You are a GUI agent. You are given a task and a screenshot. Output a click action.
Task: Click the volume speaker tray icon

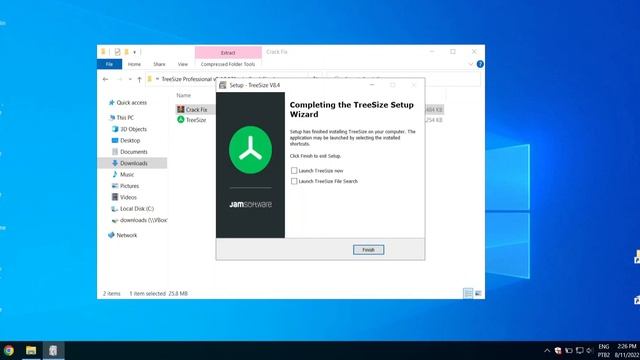589,351
